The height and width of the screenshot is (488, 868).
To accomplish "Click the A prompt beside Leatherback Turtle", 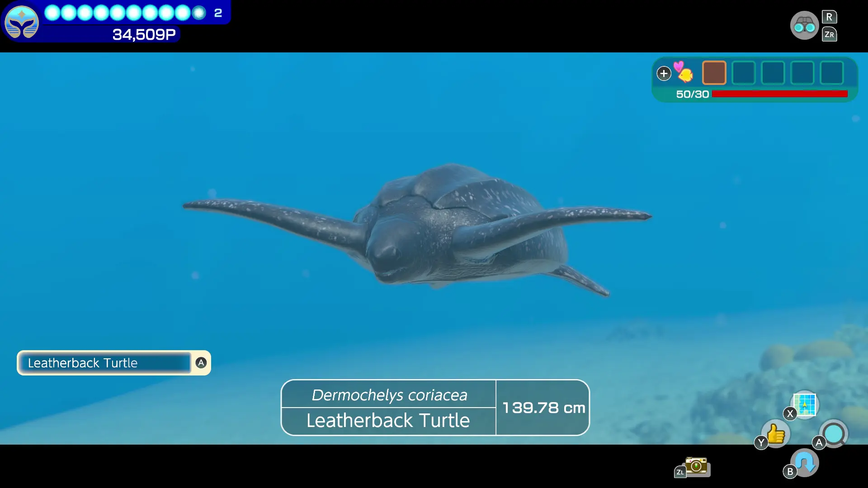I will tap(201, 362).
